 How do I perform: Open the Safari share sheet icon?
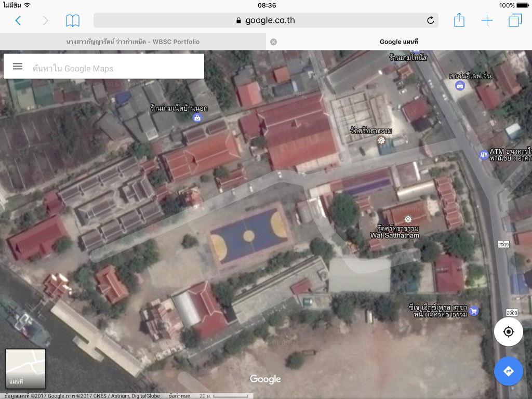(x=459, y=21)
